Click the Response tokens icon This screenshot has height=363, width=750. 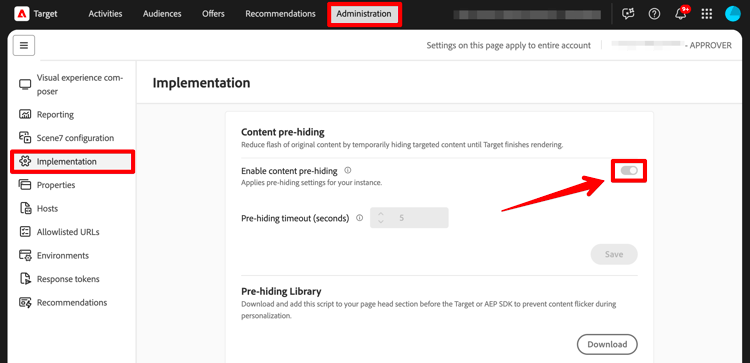(x=24, y=279)
